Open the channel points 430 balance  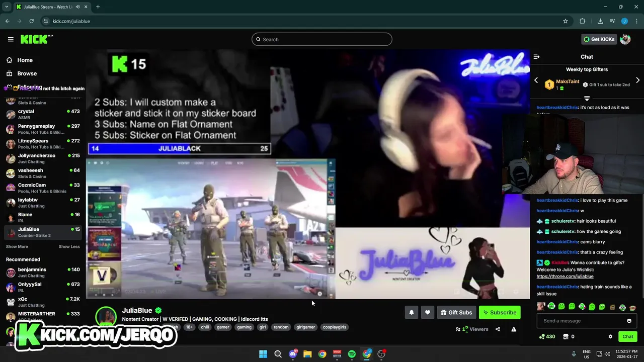click(x=547, y=336)
